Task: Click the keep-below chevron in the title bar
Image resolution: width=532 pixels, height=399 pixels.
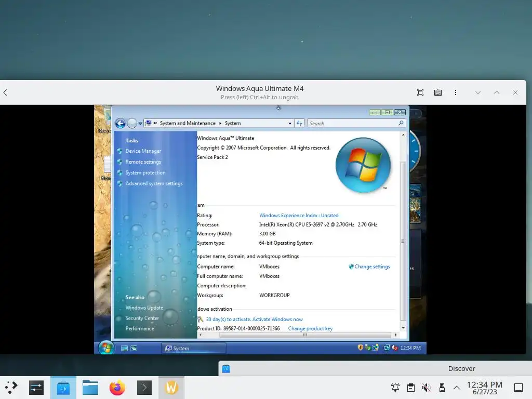Action: [x=478, y=92]
